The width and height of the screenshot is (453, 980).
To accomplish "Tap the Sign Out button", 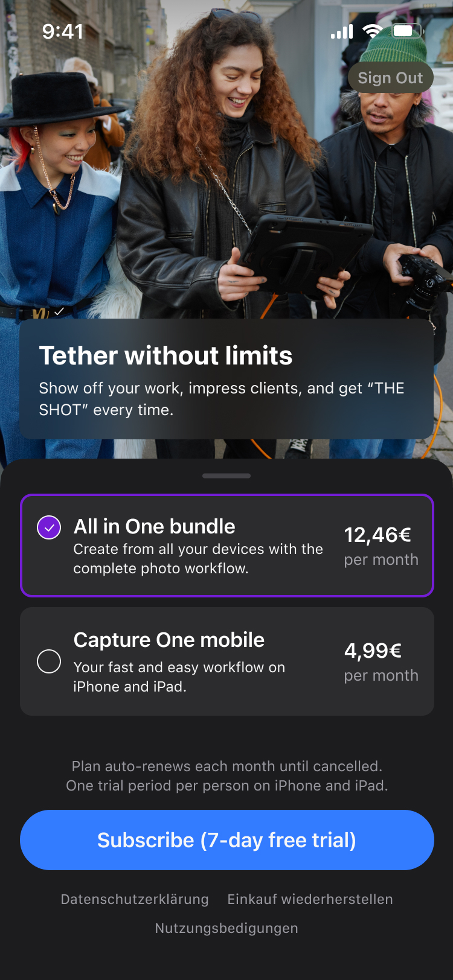I will pos(391,78).
